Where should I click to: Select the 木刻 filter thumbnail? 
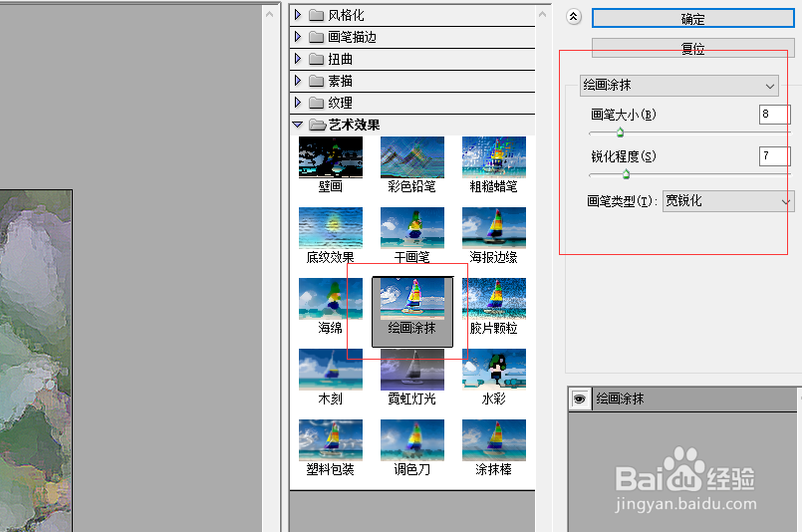pos(331,370)
